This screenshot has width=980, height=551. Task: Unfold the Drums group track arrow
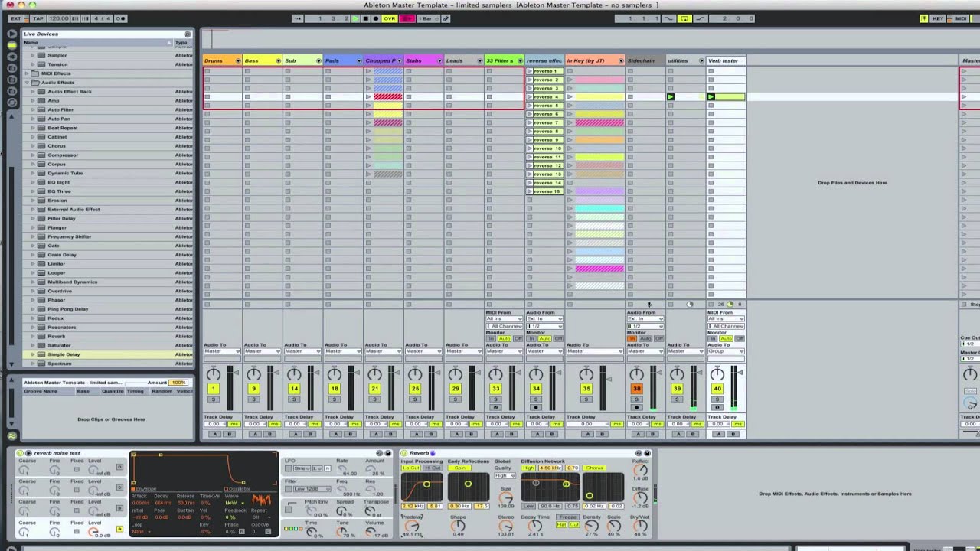[x=238, y=60]
